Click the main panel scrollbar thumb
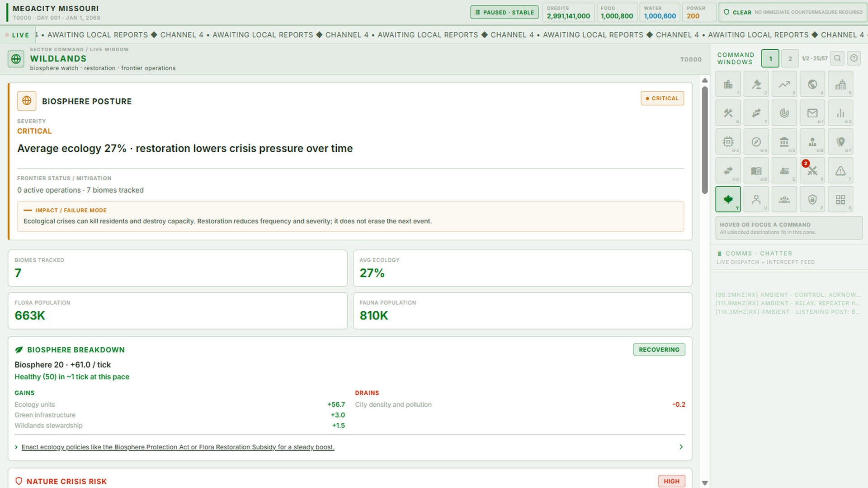This screenshot has height=488, width=868. (x=704, y=140)
